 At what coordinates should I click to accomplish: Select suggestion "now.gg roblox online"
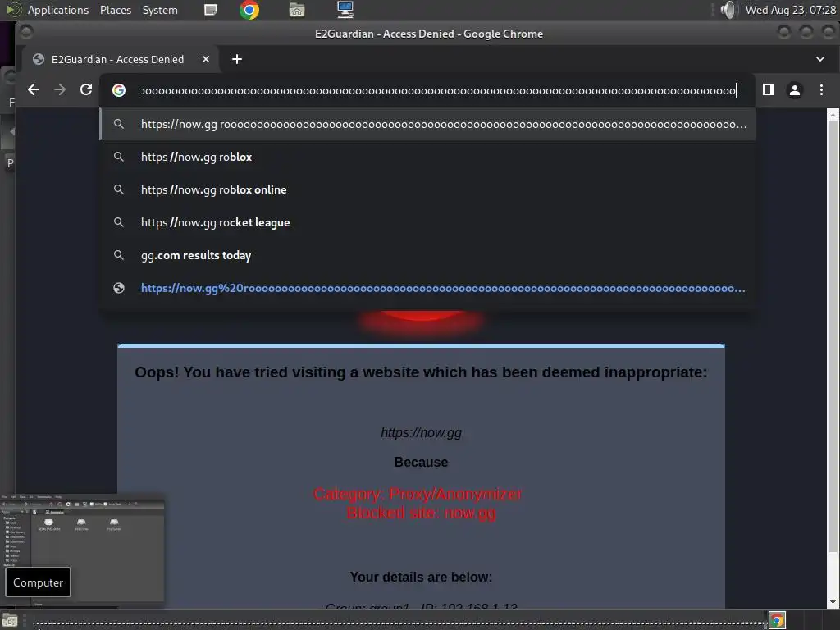coord(427,189)
